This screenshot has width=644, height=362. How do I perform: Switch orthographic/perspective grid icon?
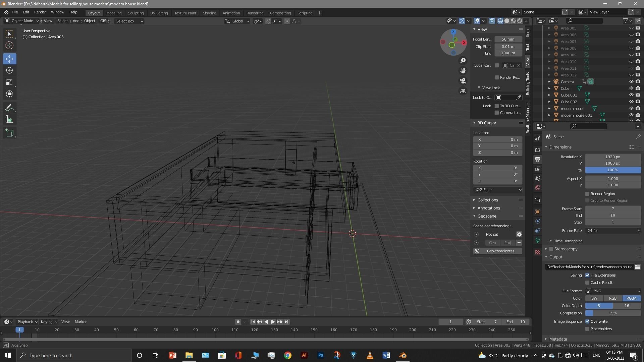463,91
